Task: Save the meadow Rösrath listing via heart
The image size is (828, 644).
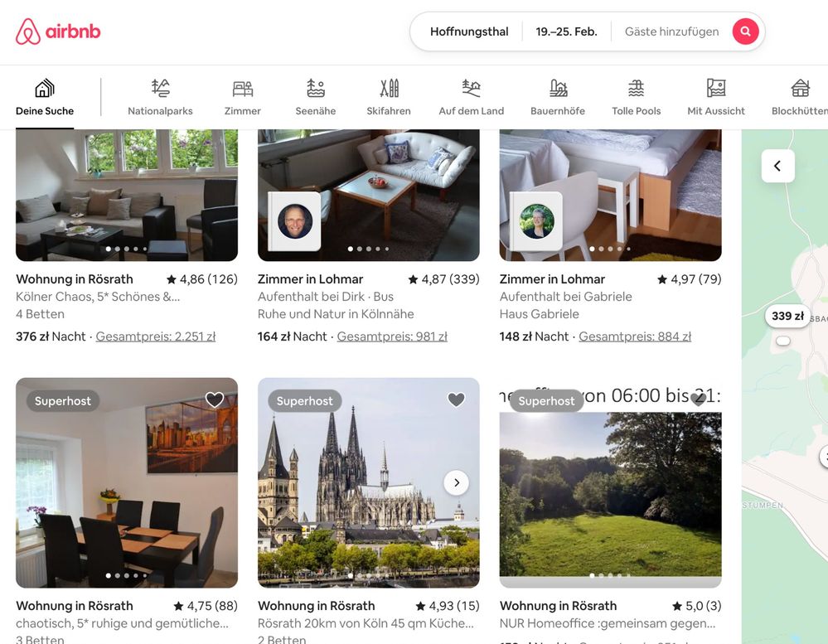Action: coord(698,400)
